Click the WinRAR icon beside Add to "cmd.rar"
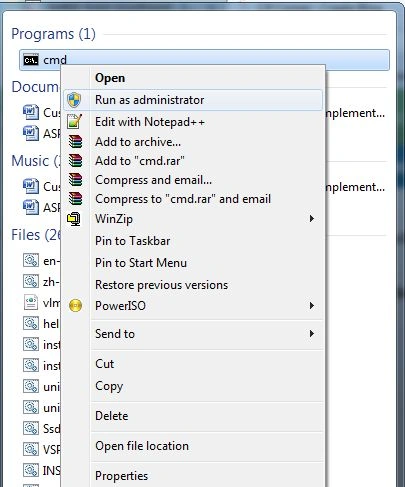This screenshot has width=405, height=487. tap(75, 161)
